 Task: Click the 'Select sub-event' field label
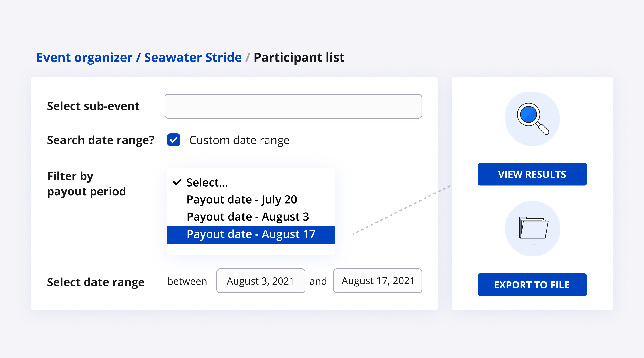coord(93,106)
